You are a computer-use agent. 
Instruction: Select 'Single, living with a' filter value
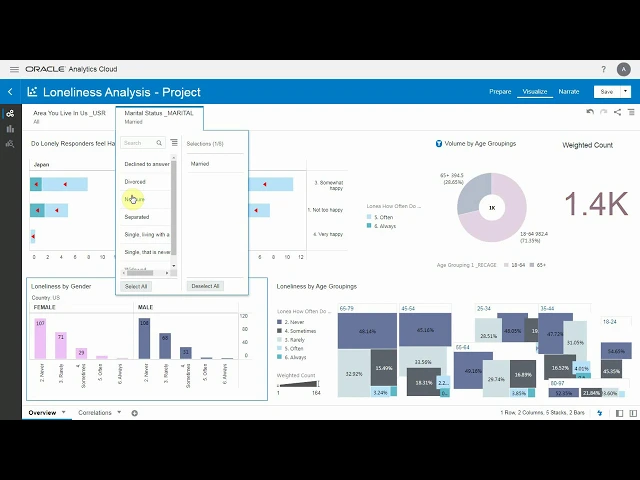[145, 234]
